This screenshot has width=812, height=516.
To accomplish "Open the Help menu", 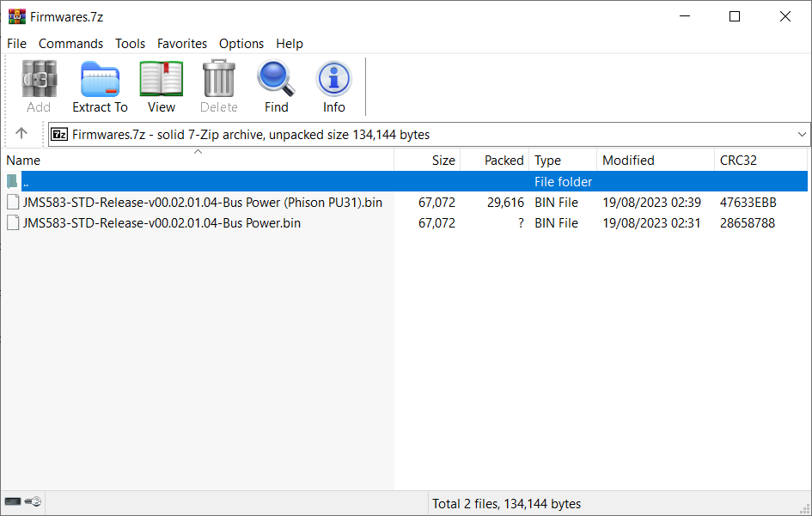I will click(x=290, y=44).
